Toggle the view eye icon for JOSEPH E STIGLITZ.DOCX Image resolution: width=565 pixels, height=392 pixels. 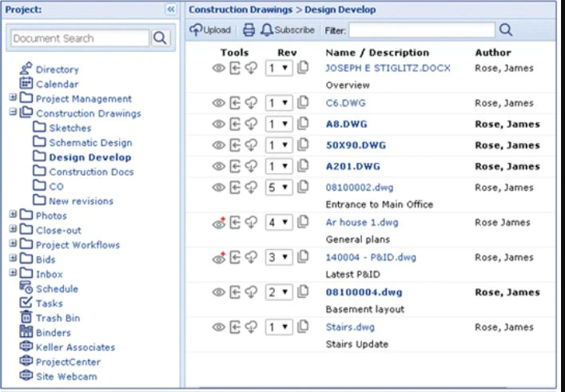(x=218, y=68)
